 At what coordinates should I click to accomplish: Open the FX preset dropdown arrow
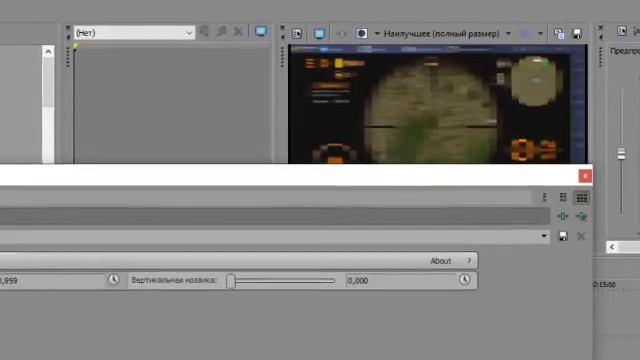point(544,236)
